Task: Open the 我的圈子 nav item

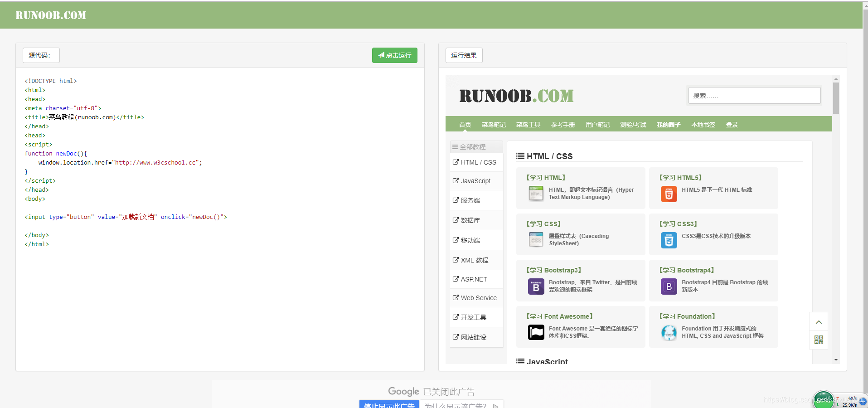Action: 669,125
